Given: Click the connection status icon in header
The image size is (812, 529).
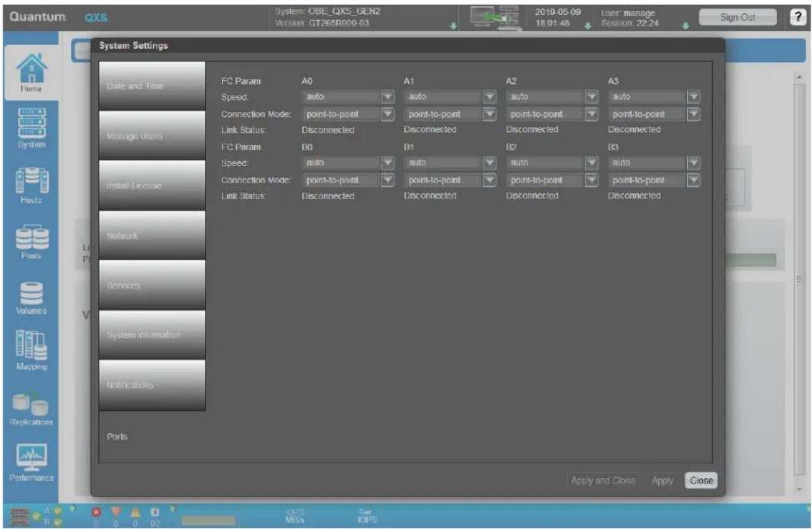Looking at the screenshot, I should pos(496,17).
